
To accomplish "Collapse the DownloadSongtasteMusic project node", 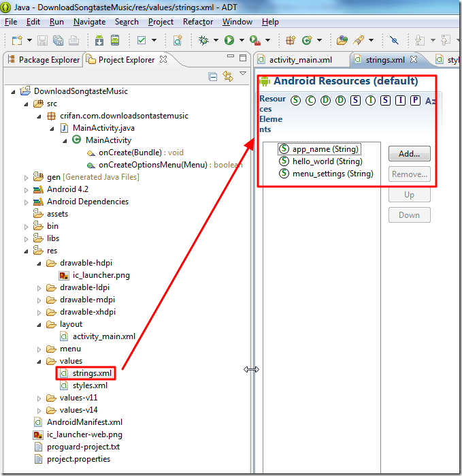I will click(13, 92).
